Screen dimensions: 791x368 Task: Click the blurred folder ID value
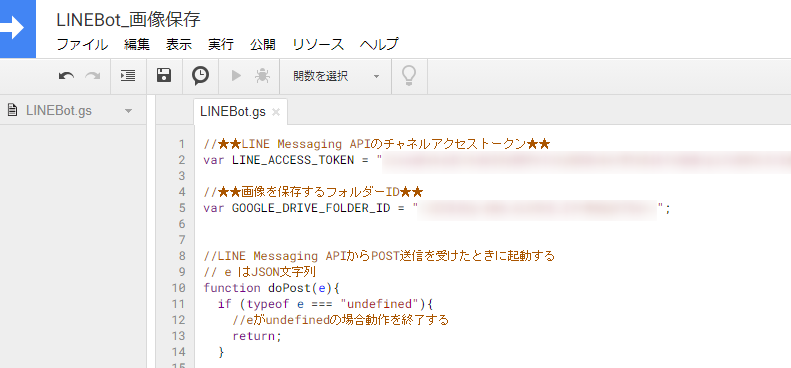538,208
